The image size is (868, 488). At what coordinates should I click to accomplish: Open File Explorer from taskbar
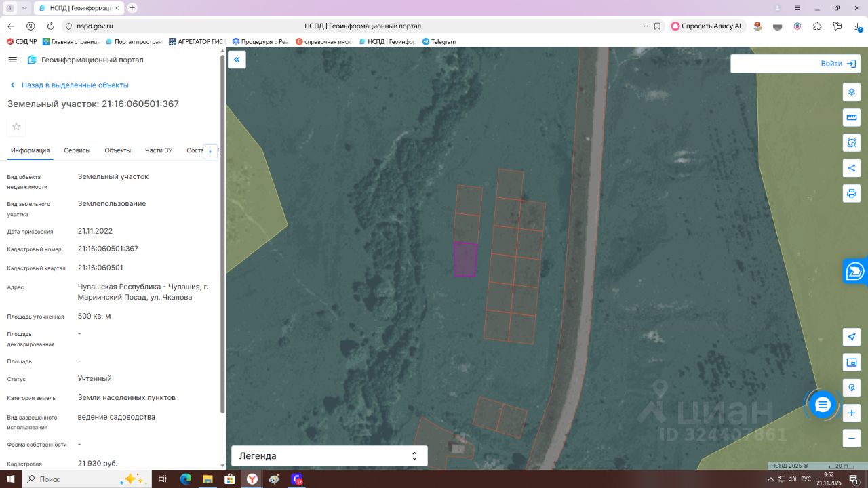click(x=208, y=479)
